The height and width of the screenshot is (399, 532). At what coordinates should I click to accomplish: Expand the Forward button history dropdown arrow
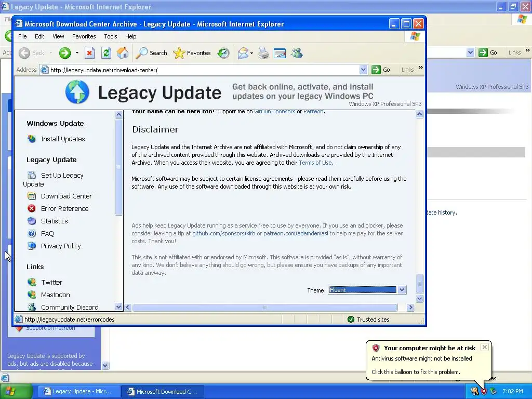[x=77, y=53]
